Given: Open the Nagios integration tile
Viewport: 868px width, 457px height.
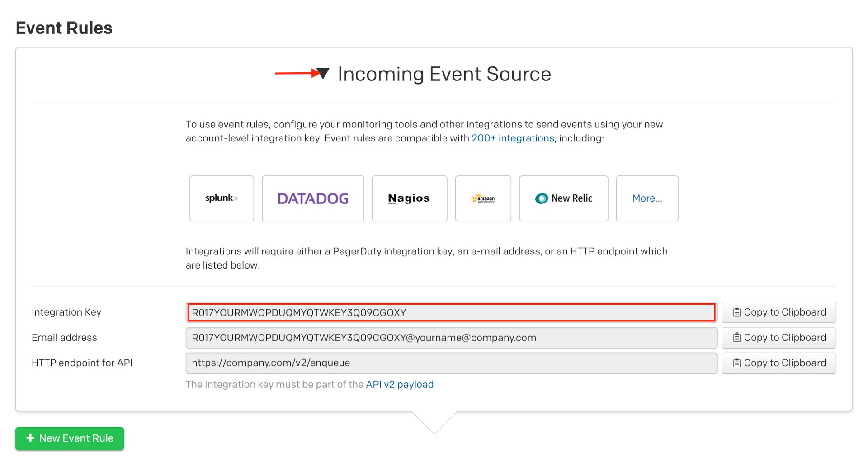Looking at the screenshot, I should (x=409, y=198).
